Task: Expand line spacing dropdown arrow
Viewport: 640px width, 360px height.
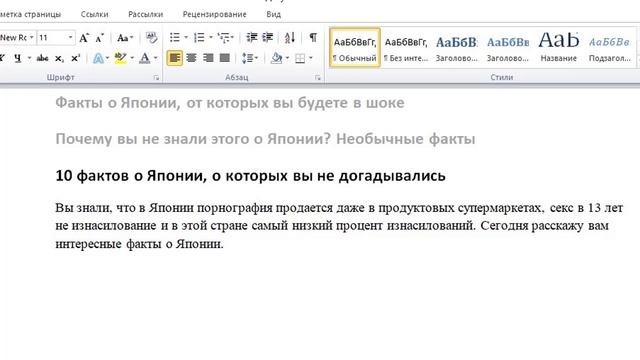Action: [x=256, y=58]
